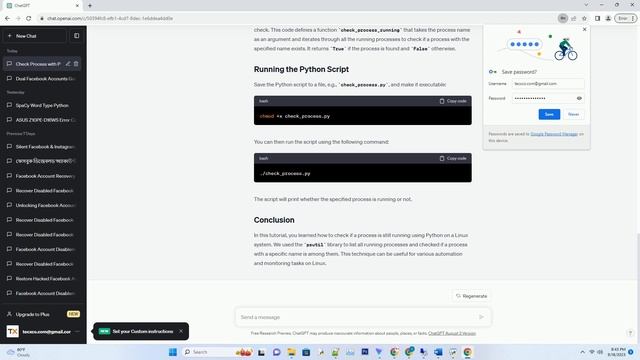Bookmark this page with star icon

pyautogui.click(x=584, y=18)
